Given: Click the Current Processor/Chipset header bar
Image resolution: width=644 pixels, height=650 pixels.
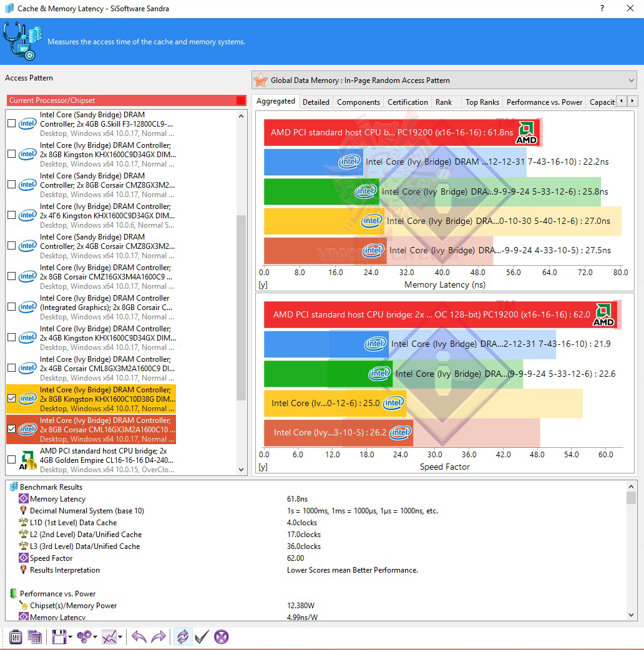Looking at the screenshot, I should (x=127, y=100).
